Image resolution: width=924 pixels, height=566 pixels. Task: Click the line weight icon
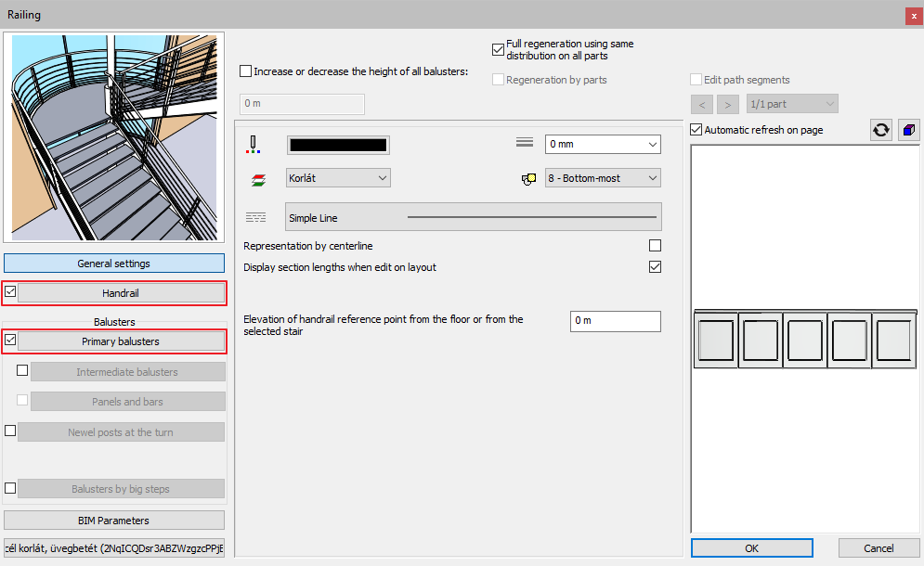[525, 144]
